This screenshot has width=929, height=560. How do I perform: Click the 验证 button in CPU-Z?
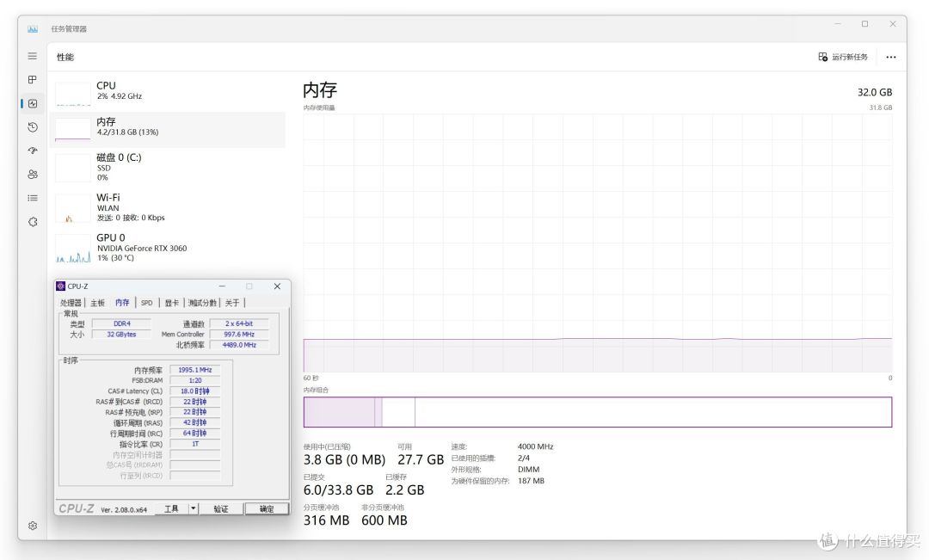coord(222,508)
